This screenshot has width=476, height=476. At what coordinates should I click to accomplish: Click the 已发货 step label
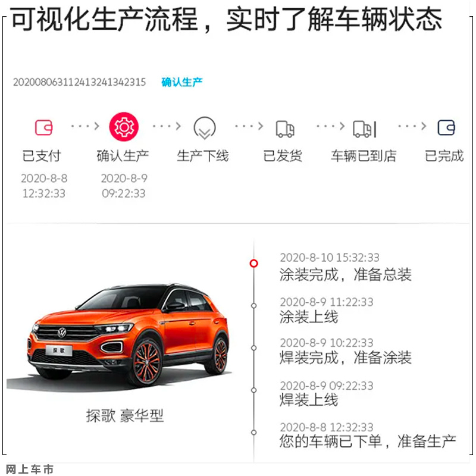coord(283,156)
